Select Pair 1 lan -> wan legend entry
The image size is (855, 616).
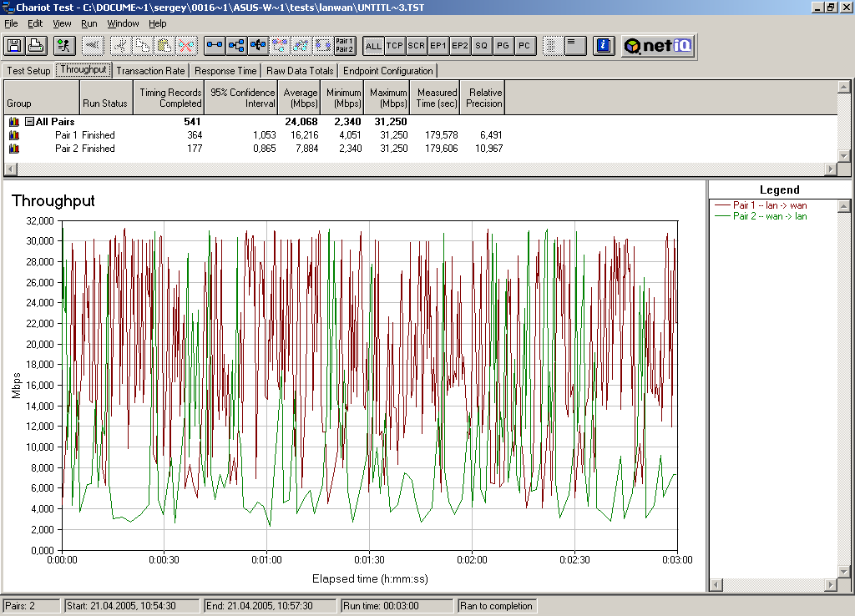pyautogui.click(x=769, y=205)
